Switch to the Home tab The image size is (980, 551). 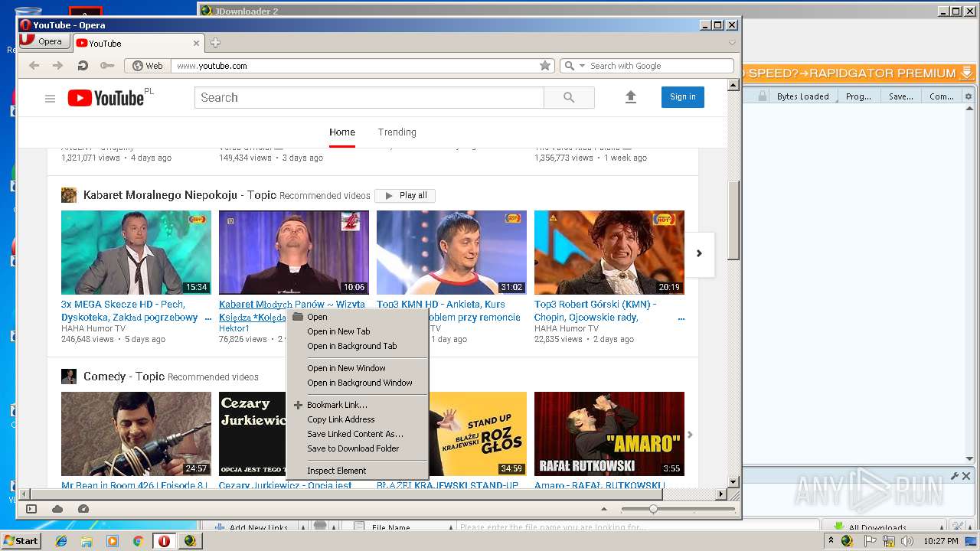pyautogui.click(x=342, y=132)
